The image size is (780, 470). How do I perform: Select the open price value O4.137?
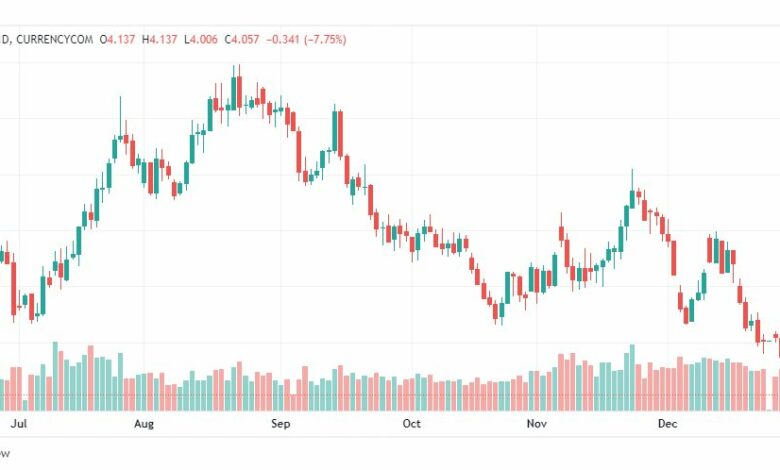coord(117,39)
